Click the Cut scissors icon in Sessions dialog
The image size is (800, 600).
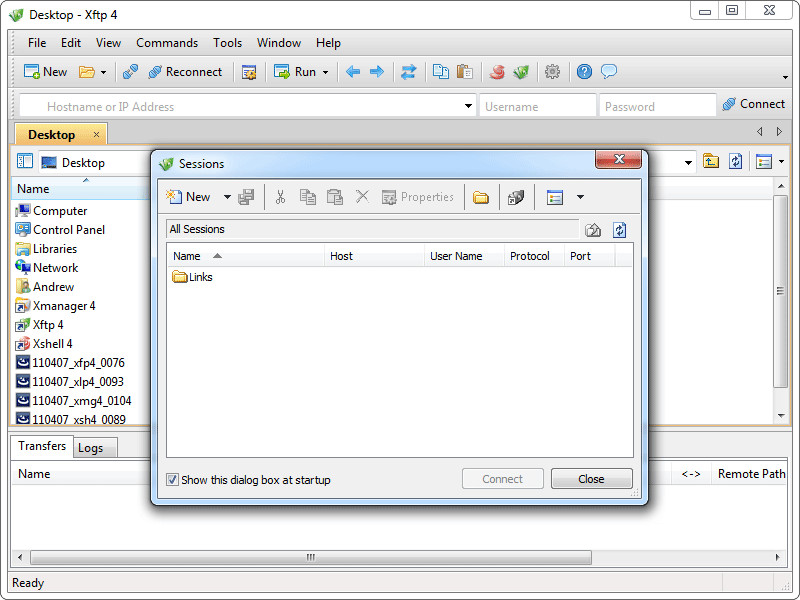(x=280, y=197)
